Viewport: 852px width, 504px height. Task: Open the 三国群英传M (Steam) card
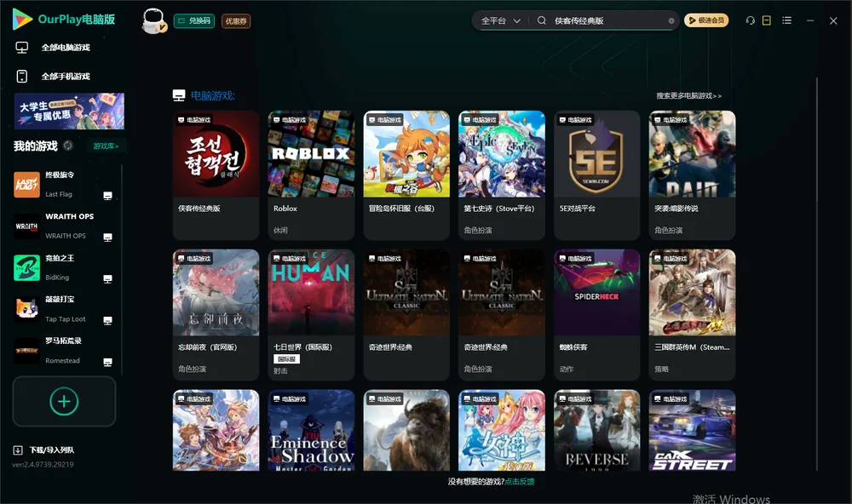click(x=692, y=314)
